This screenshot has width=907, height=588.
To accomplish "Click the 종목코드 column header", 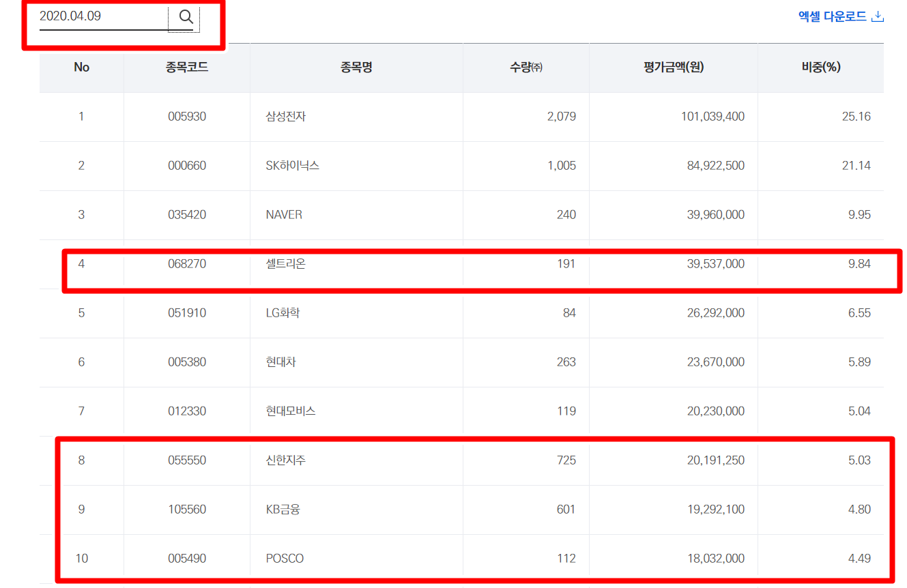I will tap(187, 67).
